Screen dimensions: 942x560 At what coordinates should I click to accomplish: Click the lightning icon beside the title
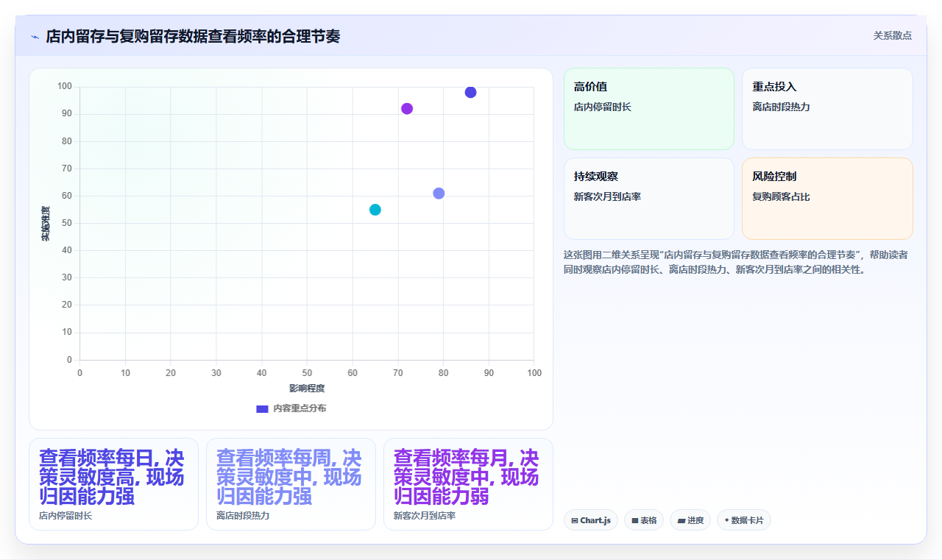pos(35,37)
